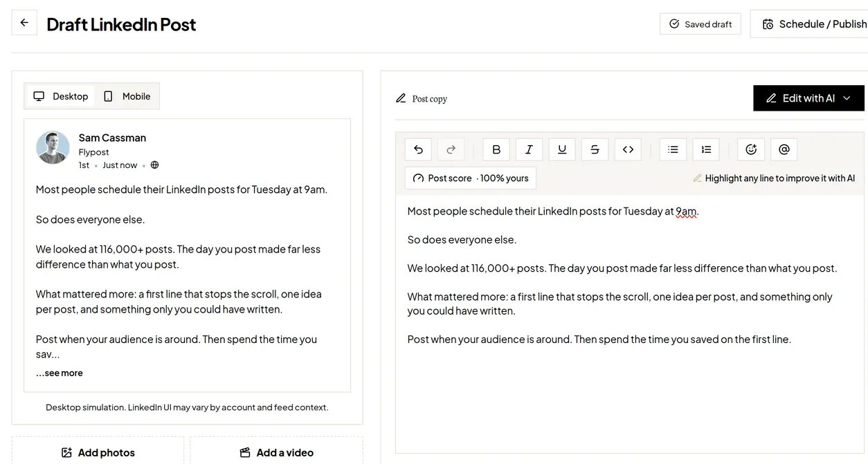Toggle bold formatting
868x464 pixels.
click(496, 149)
